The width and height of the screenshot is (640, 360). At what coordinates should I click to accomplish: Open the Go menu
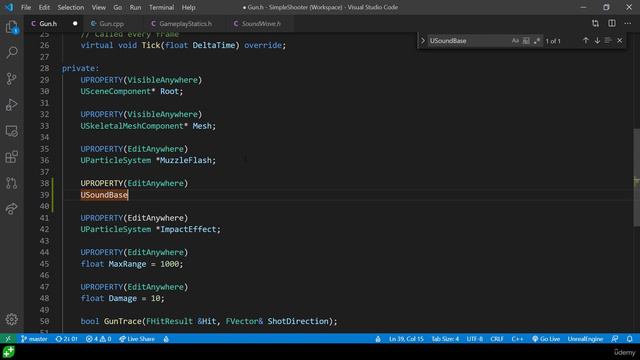118,7
